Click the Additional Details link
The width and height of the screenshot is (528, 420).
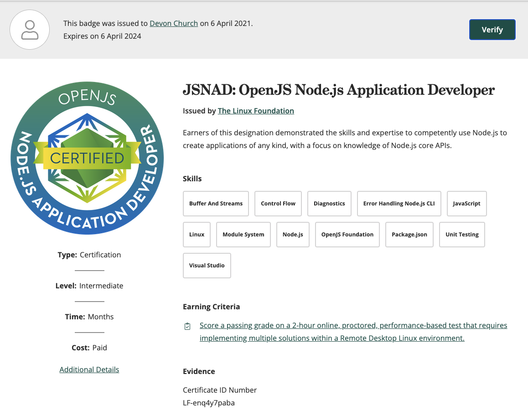89,369
